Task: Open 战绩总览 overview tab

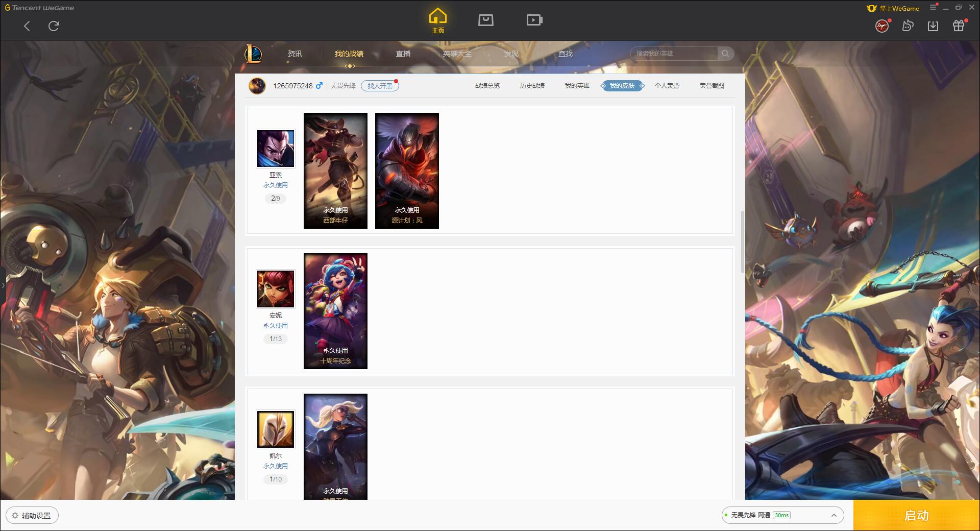Action: pos(487,86)
